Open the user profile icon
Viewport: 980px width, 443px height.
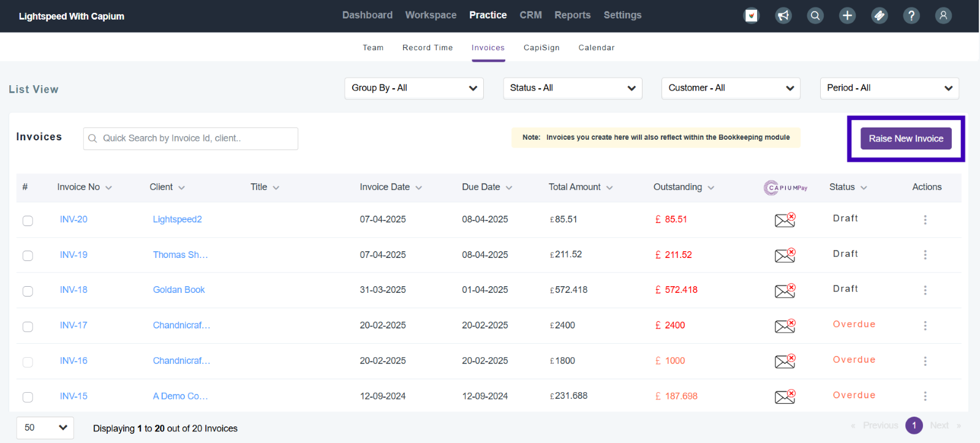pyautogui.click(x=943, y=16)
